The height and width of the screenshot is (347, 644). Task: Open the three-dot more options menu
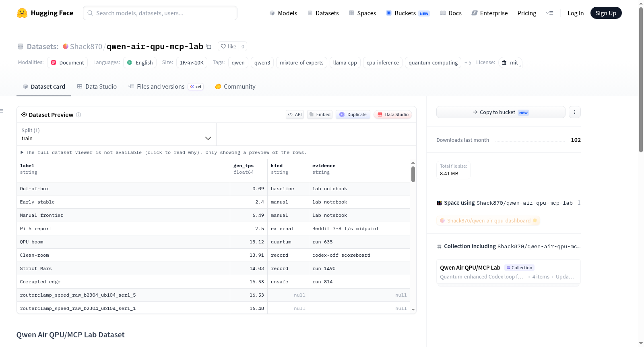pos(575,112)
